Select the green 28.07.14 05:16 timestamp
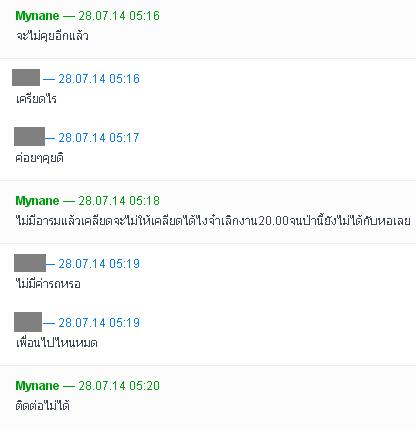416x429 pixels. point(119,16)
